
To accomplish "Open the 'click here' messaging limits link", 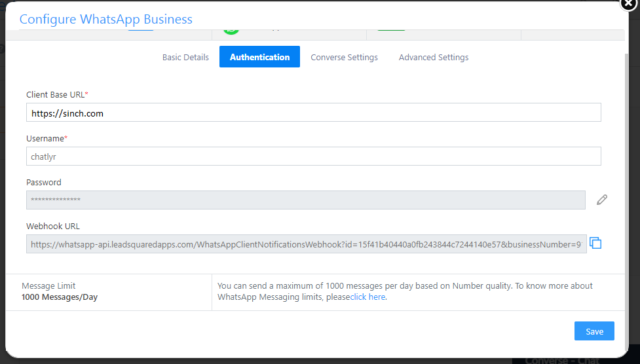I will click(367, 297).
